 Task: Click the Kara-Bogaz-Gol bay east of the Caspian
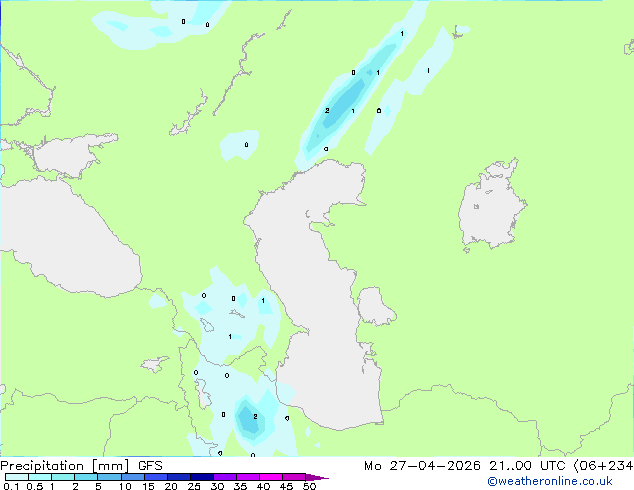pyautogui.click(x=375, y=306)
